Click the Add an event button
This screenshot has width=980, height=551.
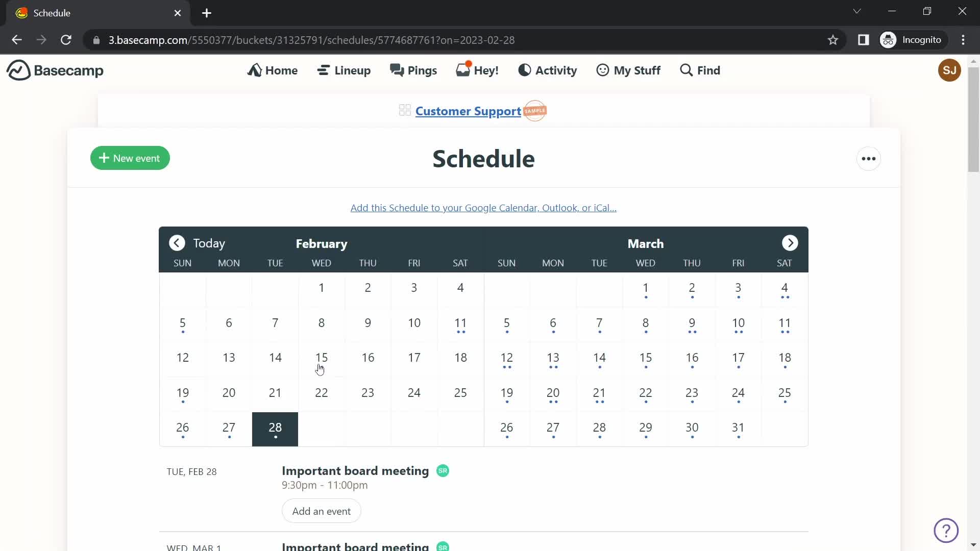tap(322, 511)
